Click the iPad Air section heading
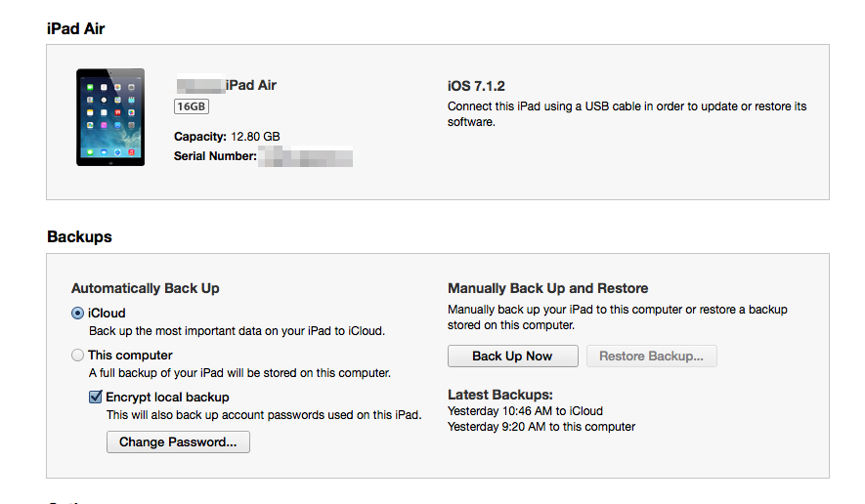The height and width of the screenshot is (504, 865). pos(75,28)
